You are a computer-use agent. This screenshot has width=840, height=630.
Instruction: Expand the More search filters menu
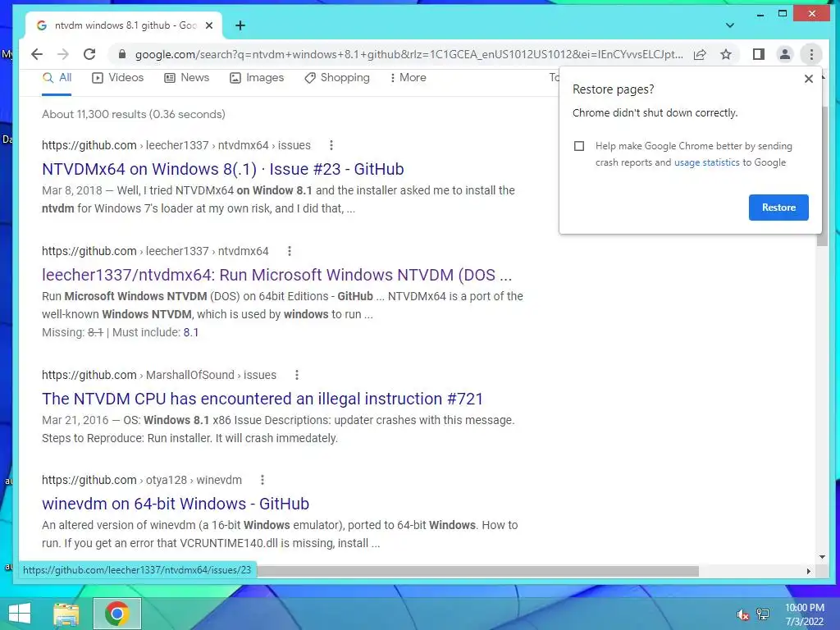click(x=409, y=78)
